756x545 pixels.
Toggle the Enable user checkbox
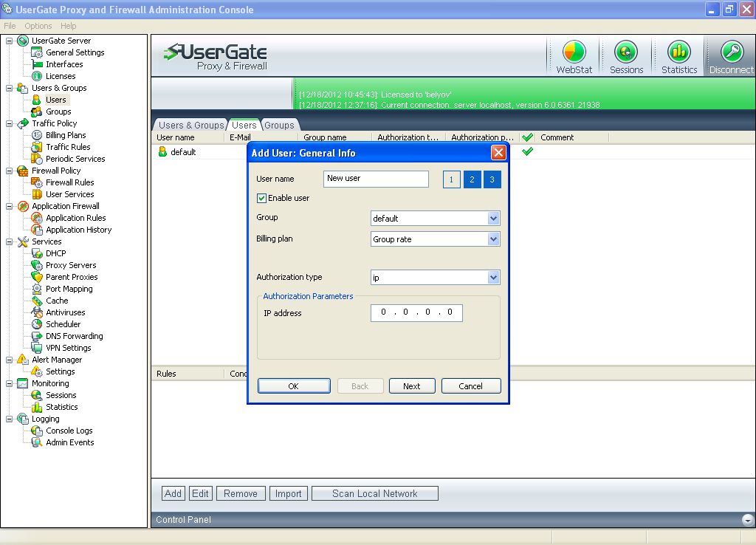pyautogui.click(x=261, y=198)
